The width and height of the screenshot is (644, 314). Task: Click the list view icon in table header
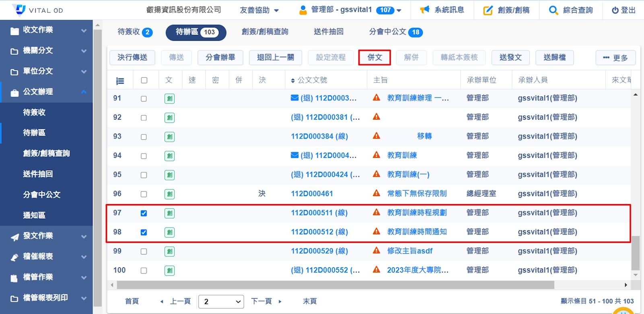click(x=120, y=81)
